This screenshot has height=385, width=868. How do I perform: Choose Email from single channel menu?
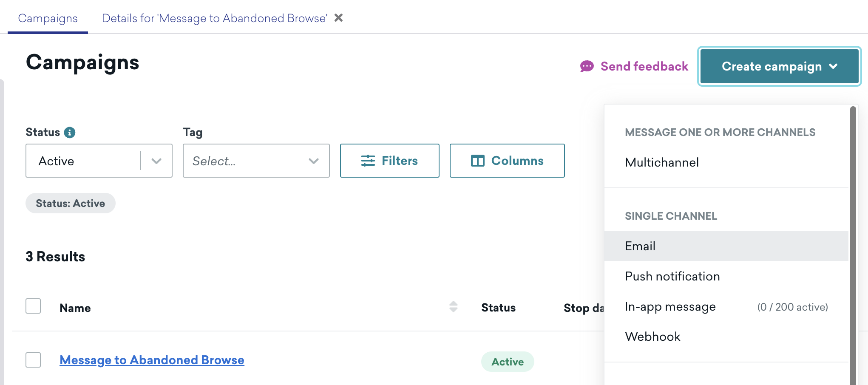point(640,246)
